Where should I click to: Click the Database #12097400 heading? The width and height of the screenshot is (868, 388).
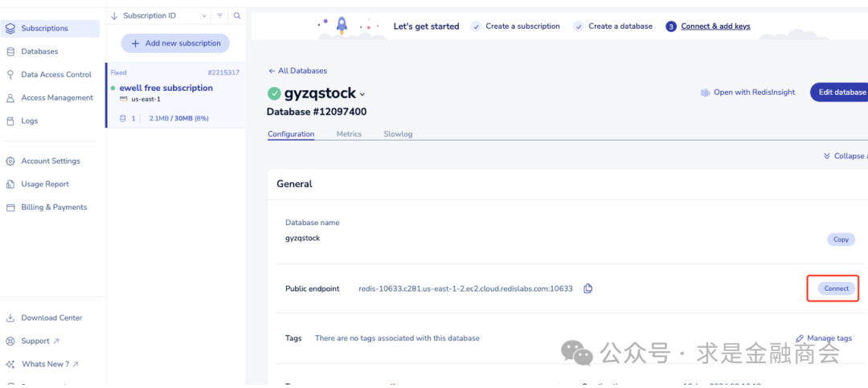pos(317,112)
